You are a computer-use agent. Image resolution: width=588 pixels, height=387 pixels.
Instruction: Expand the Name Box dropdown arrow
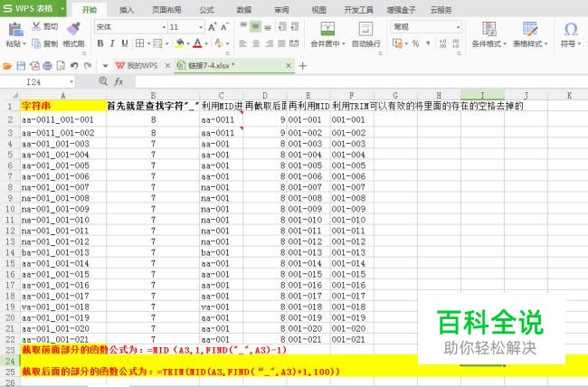(x=71, y=81)
